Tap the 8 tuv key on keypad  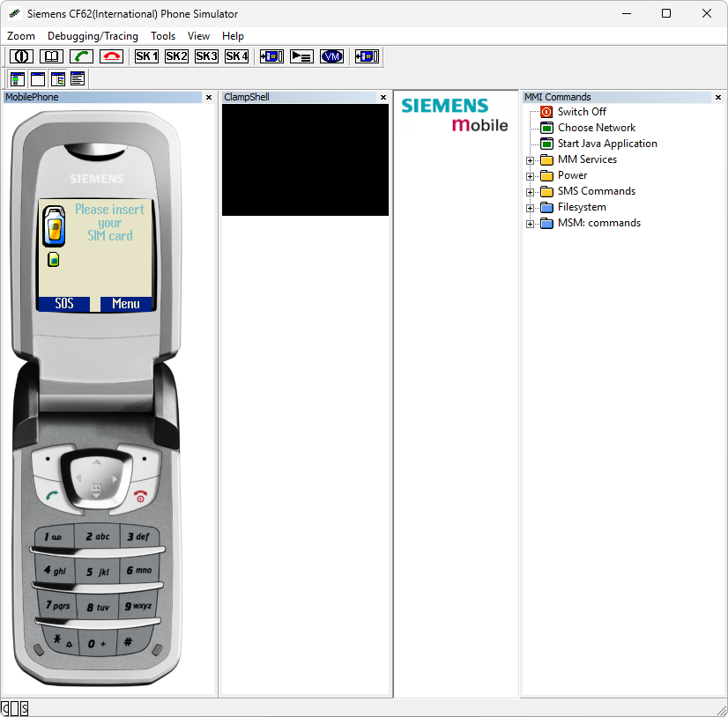(98, 607)
